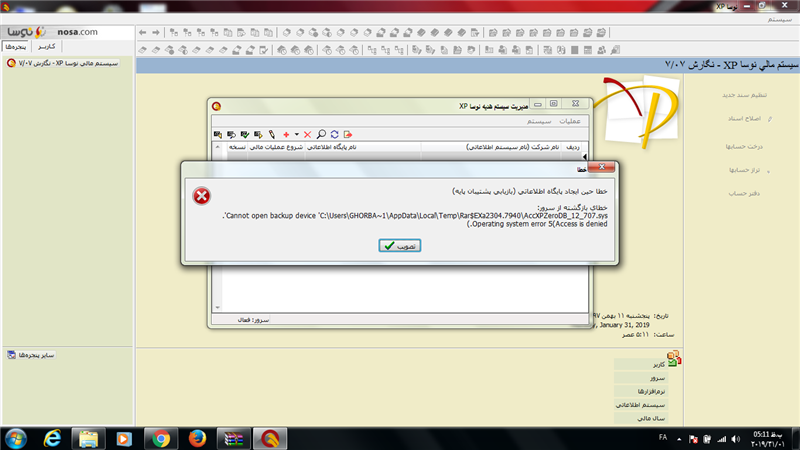
Task: Click the pencil edit icon in toolbar
Action: pyautogui.click(x=271, y=134)
